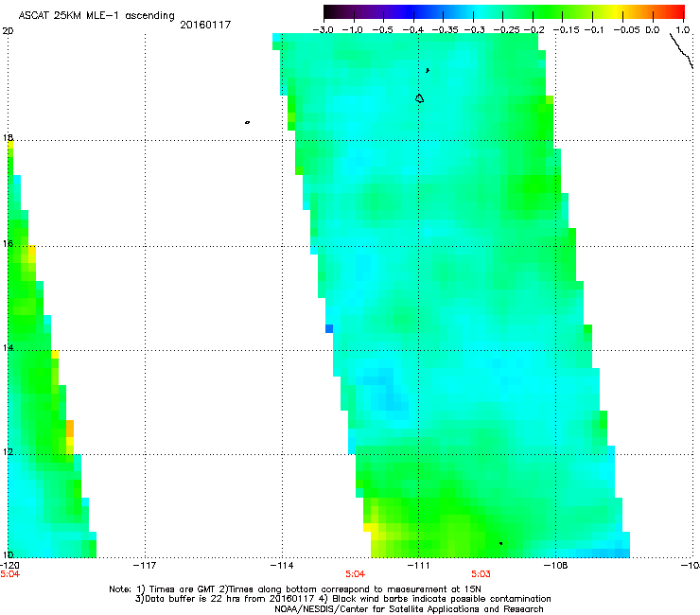The width and height of the screenshot is (700, 615).
Task: Click the black dot near 10N in the swath
Action: click(501, 543)
